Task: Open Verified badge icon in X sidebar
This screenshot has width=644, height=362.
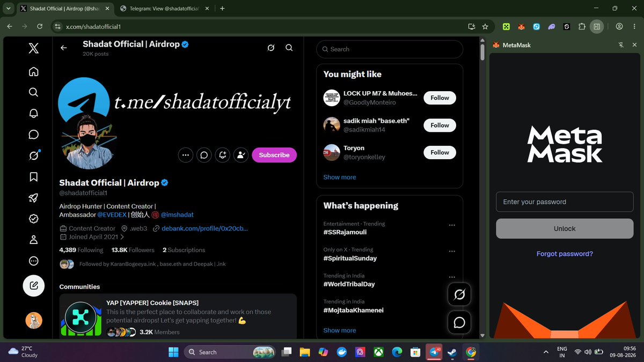Action: coord(33,219)
